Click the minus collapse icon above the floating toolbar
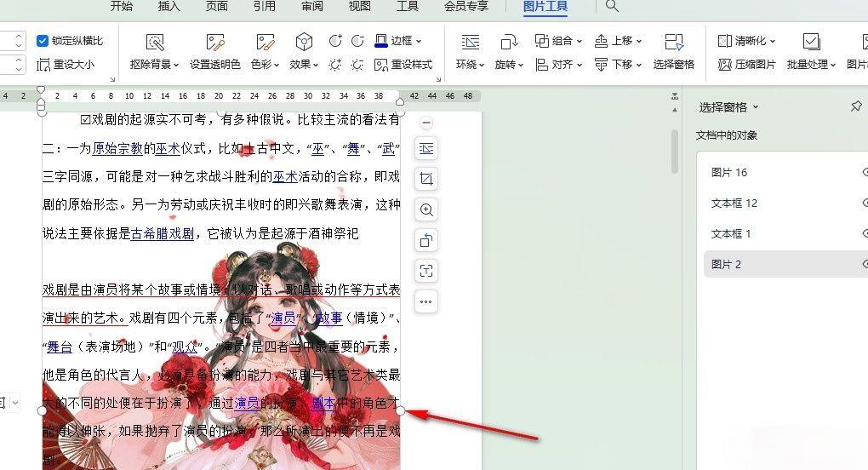This screenshot has width=868, height=470. (x=425, y=123)
